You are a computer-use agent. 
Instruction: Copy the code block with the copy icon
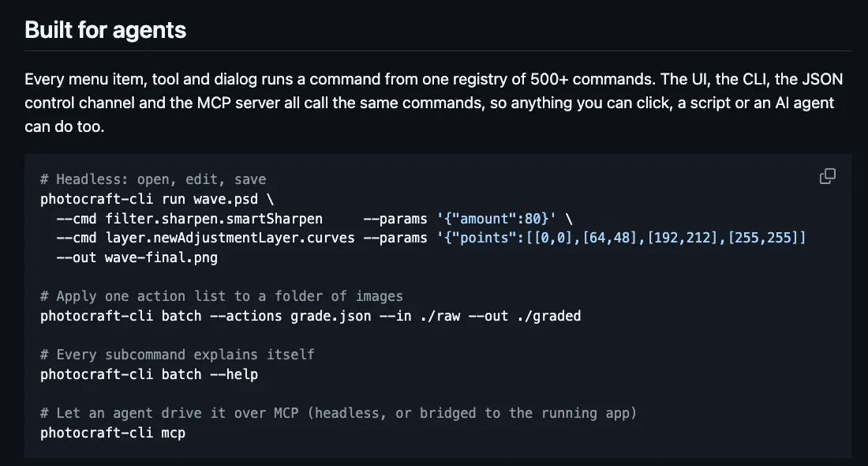[828, 176]
